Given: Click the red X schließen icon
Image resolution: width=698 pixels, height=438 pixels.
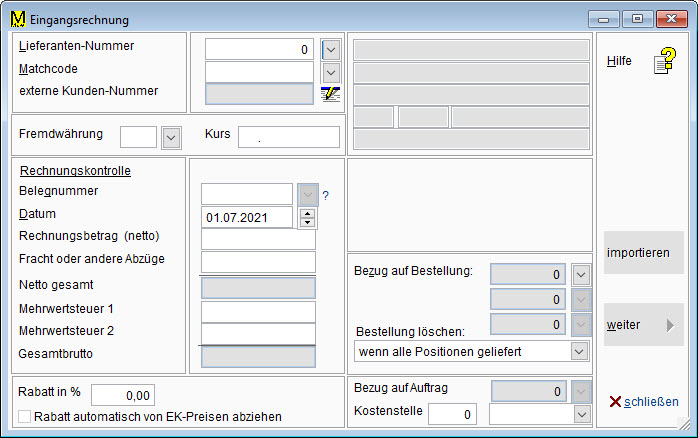Looking at the screenshot, I should (615, 402).
